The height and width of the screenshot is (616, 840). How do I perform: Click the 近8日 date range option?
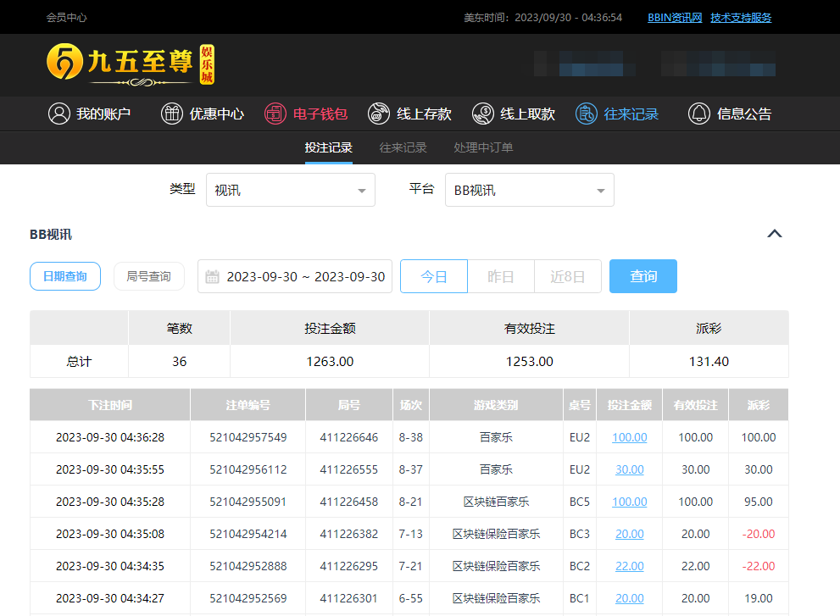tap(567, 276)
